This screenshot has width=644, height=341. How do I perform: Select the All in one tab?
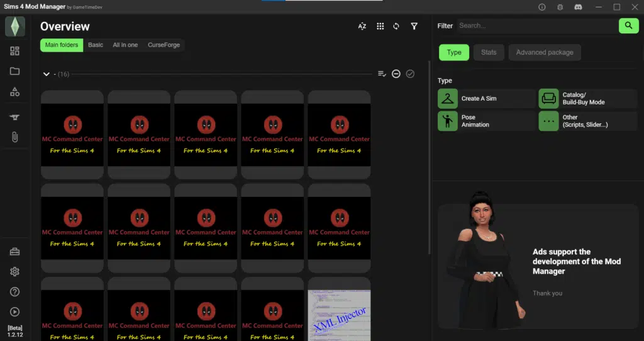[x=125, y=45]
